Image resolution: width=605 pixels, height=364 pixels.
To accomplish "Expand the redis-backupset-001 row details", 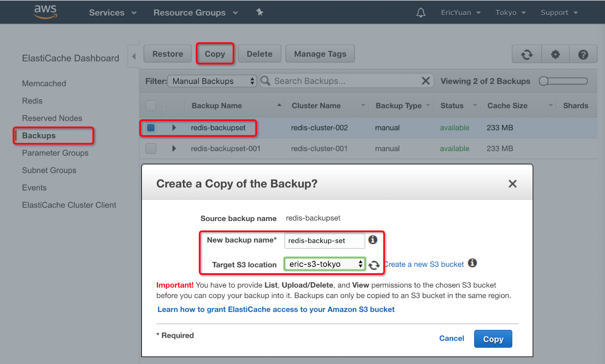I will tap(174, 149).
